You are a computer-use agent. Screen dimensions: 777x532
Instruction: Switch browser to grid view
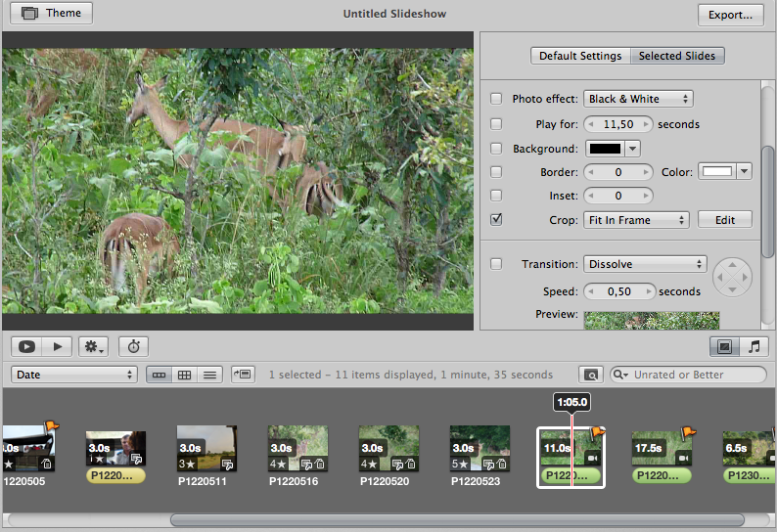pos(183,375)
